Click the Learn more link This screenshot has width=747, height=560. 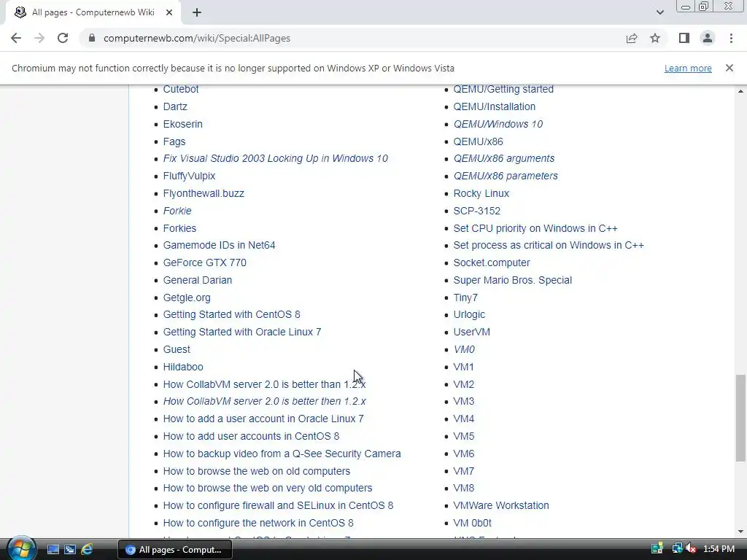click(688, 69)
